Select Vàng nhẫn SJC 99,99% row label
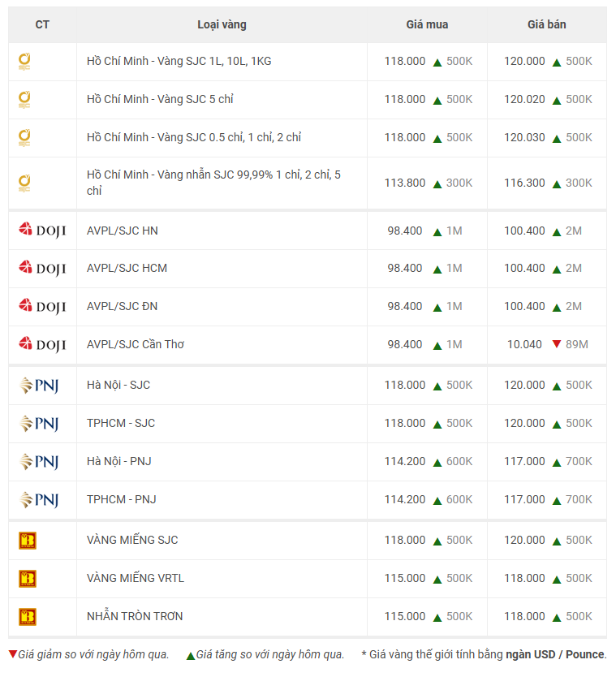The width and height of the screenshot is (616, 677). (213, 183)
